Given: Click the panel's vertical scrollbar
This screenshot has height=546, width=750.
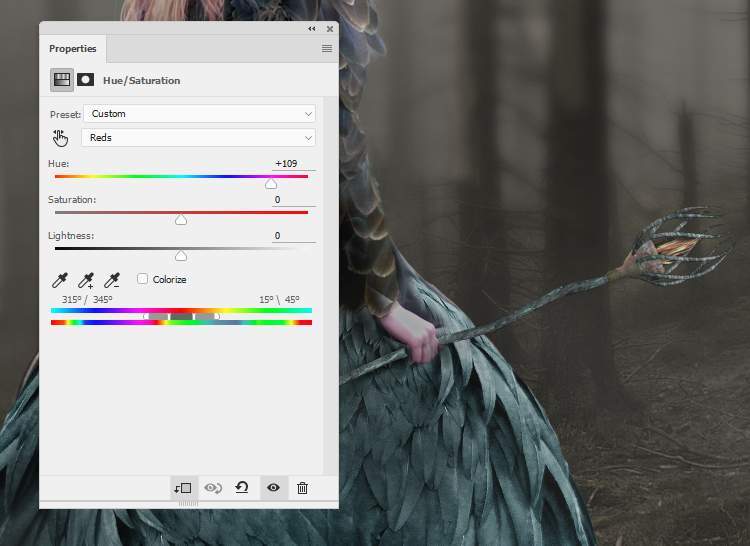Looking at the screenshot, I should [x=331, y=285].
